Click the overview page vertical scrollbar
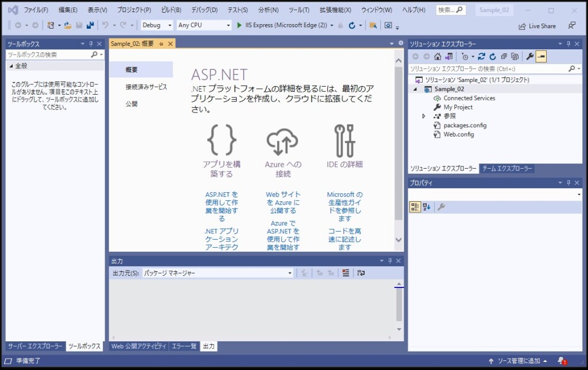 [399, 143]
